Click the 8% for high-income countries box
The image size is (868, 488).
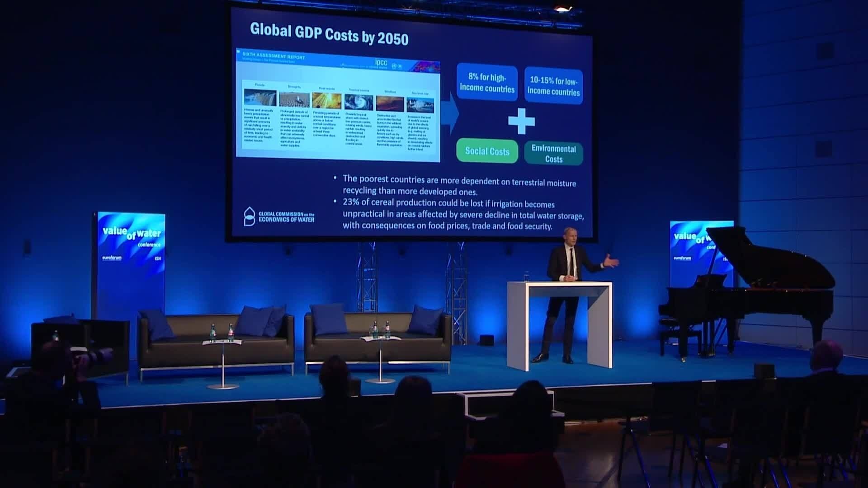487,83
